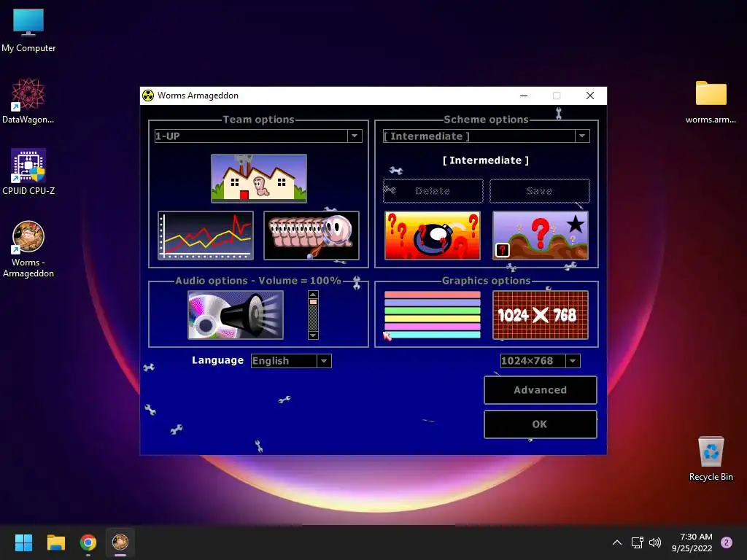The height and width of the screenshot is (560, 747).
Task: Open File Explorer from the taskbar
Action: [55, 542]
